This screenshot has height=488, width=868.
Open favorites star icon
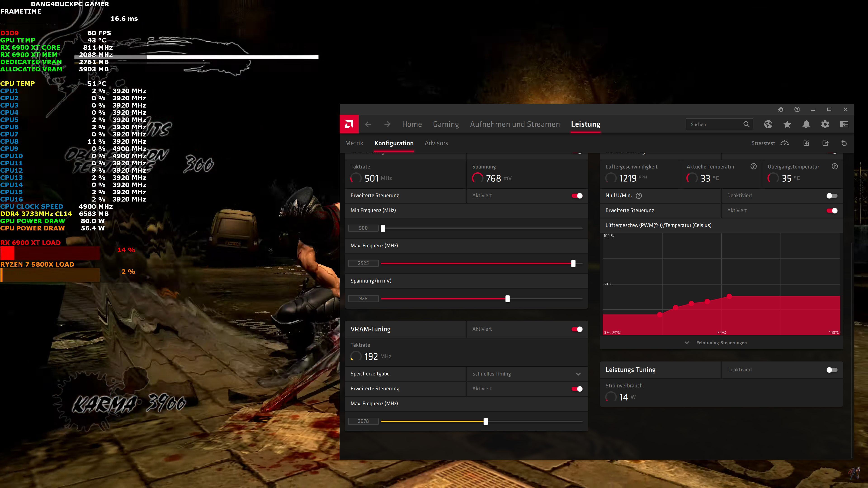(787, 124)
